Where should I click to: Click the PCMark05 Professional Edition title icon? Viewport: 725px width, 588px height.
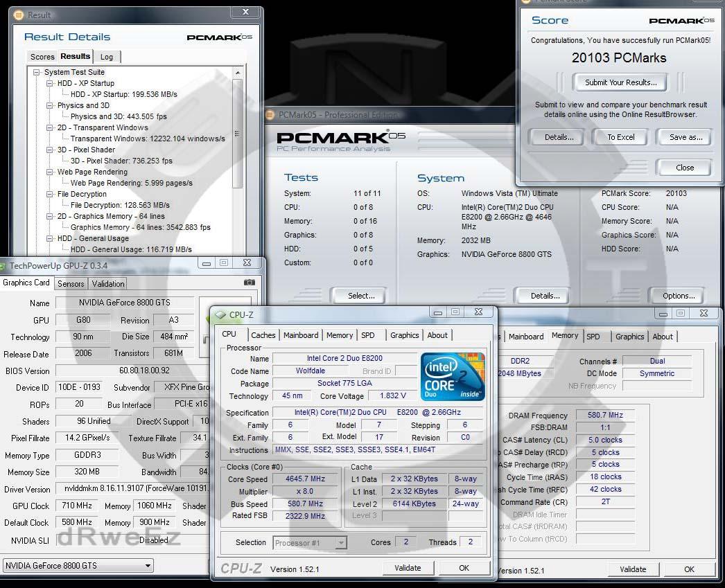[270, 114]
